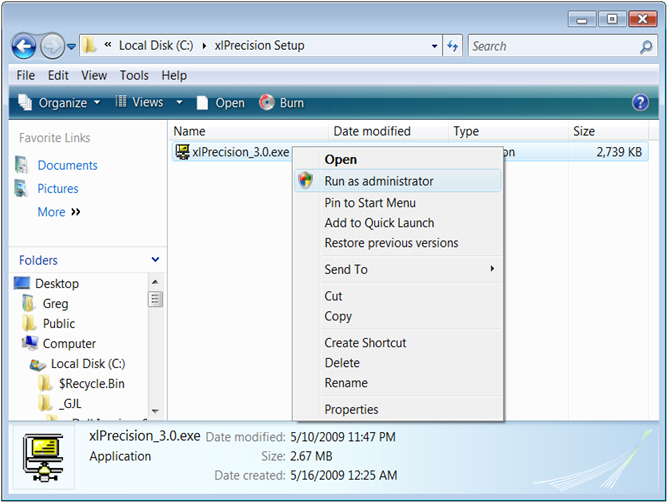Open the recent pages dropdown arrow
Viewport: 668px width, 503px height.
click(x=72, y=46)
